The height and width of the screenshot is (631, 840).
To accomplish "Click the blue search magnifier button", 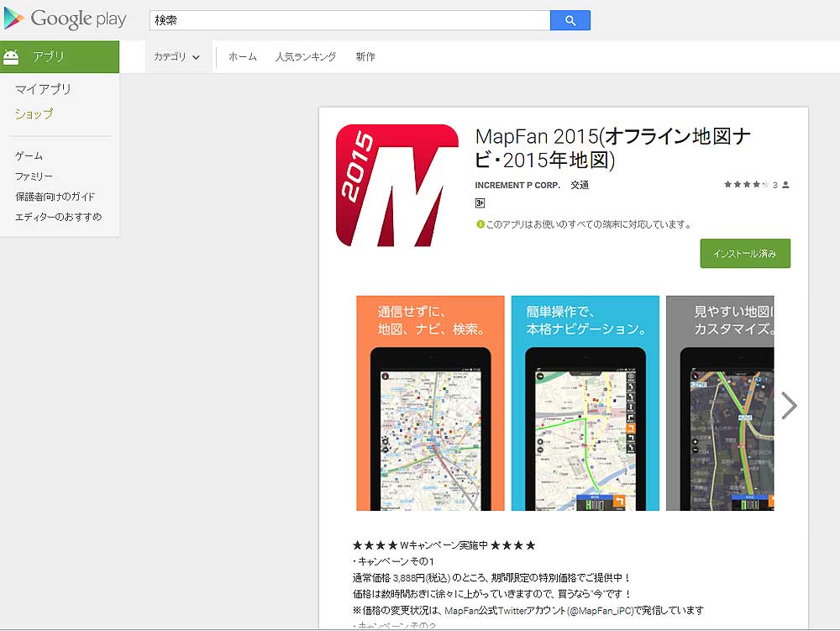I will click(570, 20).
